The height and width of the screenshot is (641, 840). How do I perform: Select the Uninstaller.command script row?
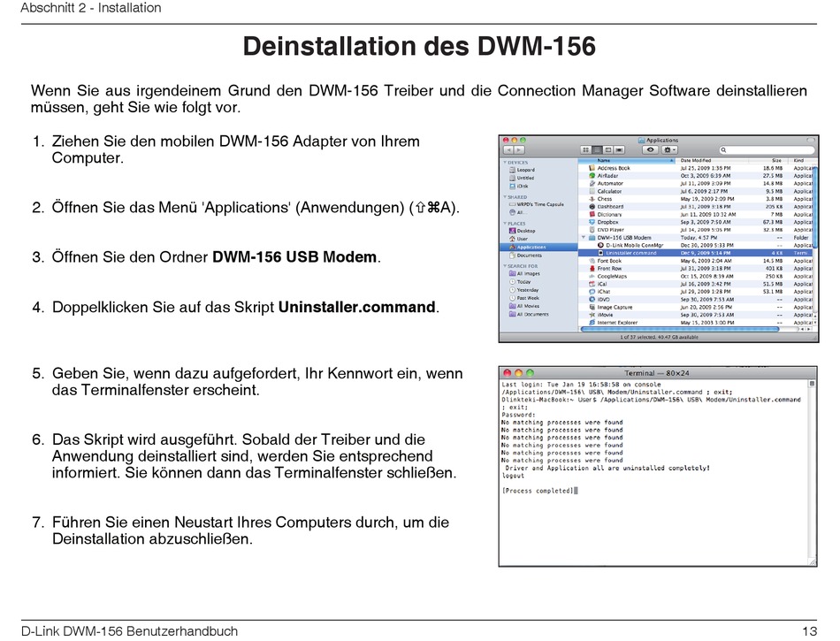(x=696, y=253)
